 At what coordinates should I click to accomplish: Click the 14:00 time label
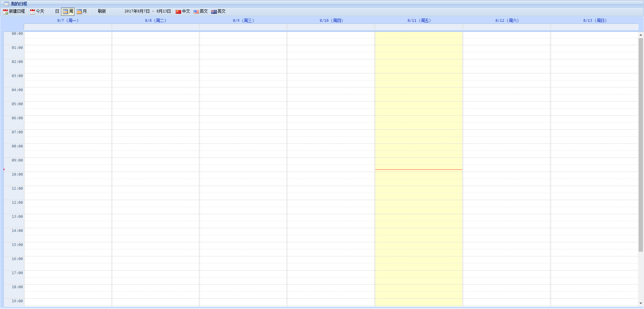[17, 231]
